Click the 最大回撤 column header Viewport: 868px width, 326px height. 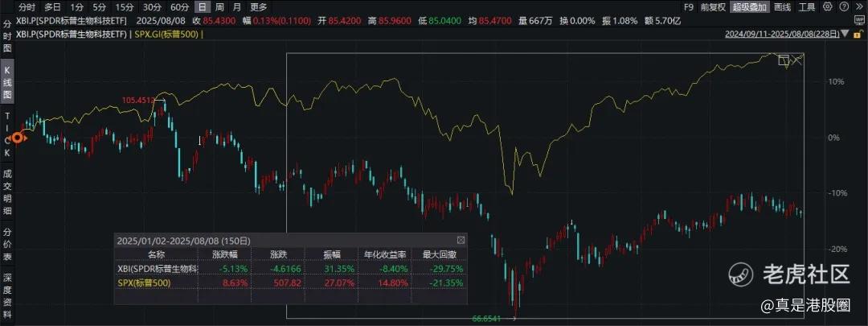(x=438, y=254)
